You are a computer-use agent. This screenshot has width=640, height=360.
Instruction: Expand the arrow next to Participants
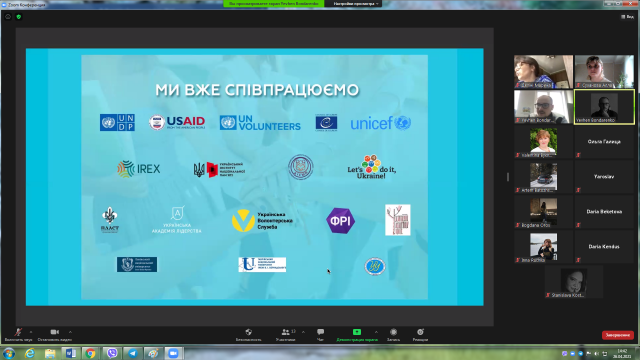[303, 332]
